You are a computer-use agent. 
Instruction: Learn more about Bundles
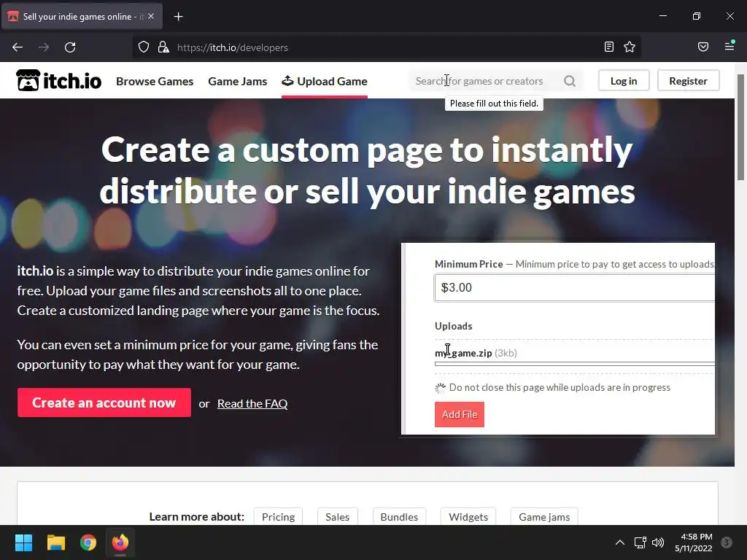point(399,517)
